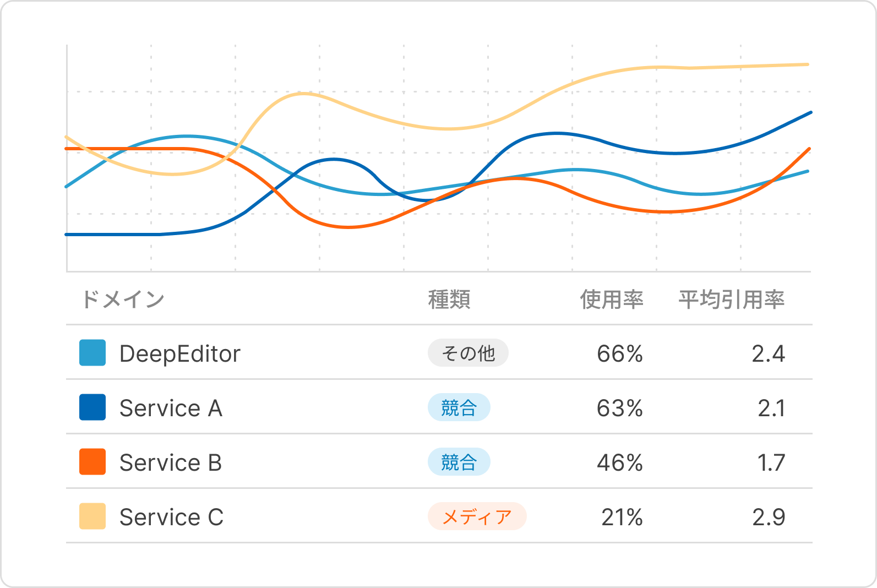Click the Service A dark blue swatch
877x588 pixels.
[x=92, y=407]
